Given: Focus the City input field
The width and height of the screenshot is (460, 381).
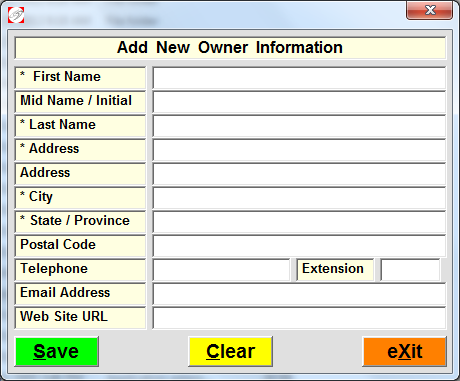Looking at the screenshot, I should [x=299, y=198].
